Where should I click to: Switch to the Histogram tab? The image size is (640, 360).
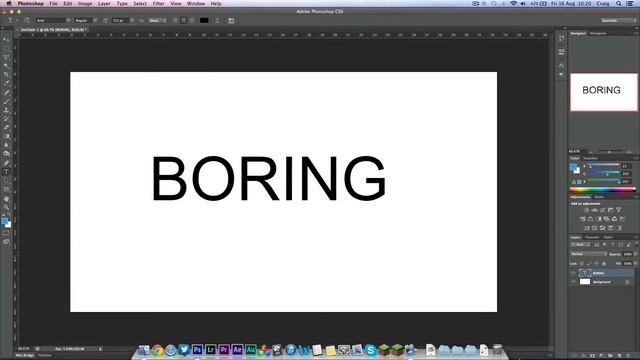pyautogui.click(x=598, y=33)
